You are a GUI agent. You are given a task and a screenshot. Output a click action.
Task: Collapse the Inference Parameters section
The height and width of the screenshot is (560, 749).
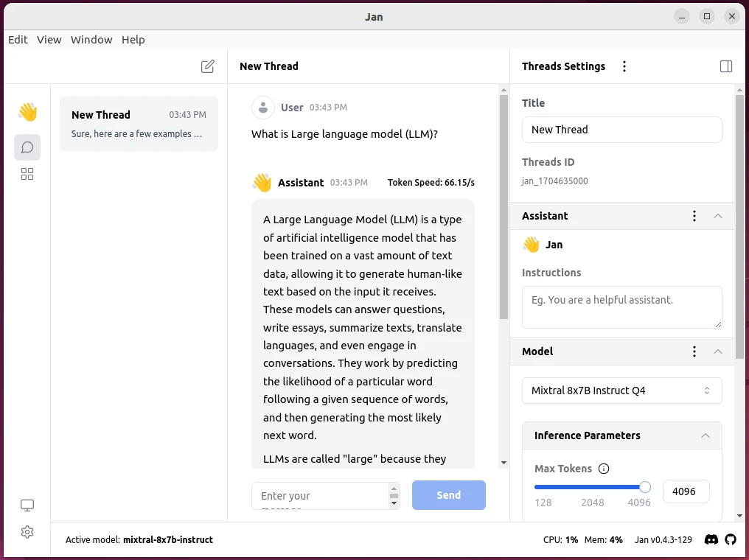pos(706,435)
